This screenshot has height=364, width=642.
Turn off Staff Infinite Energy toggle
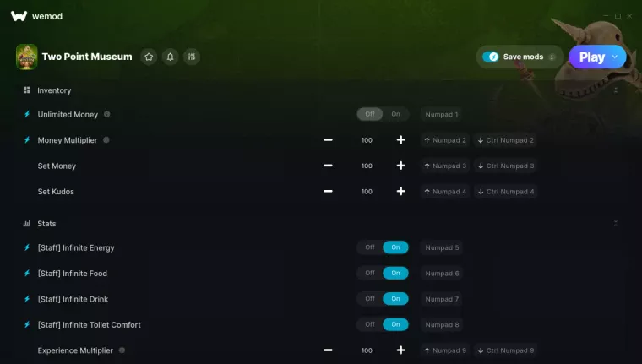tap(370, 247)
